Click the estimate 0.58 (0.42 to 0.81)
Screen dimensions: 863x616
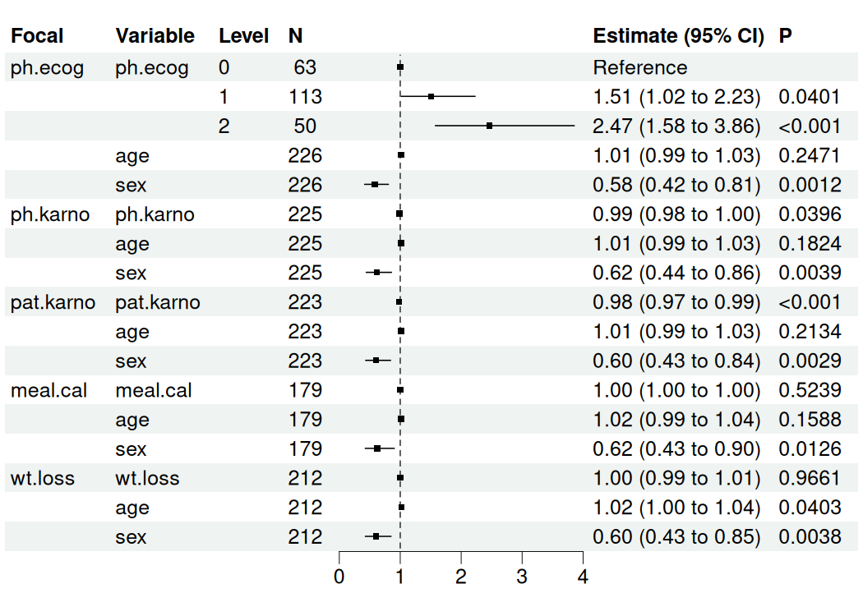677,185
